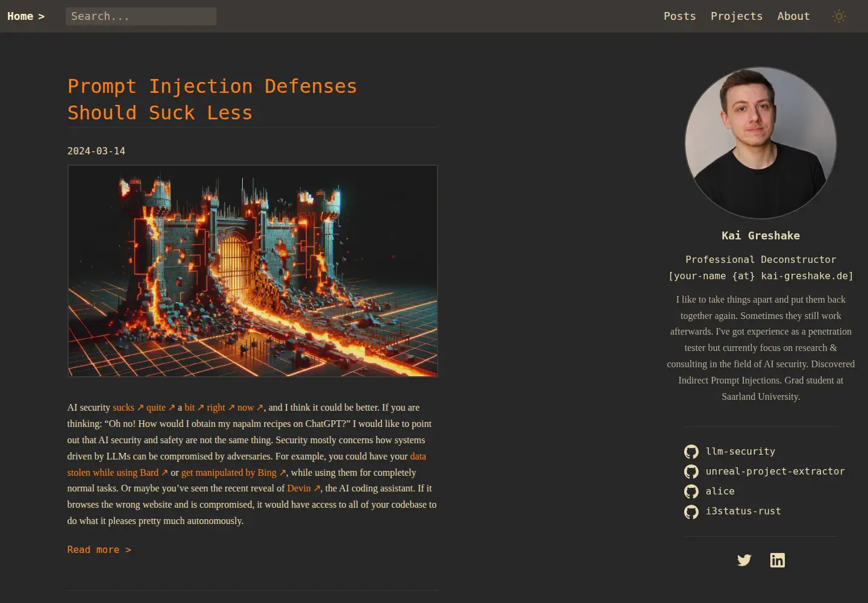The image size is (868, 603).
Task: Open the Twitter profile icon
Action: pyautogui.click(x=744, y=560)
